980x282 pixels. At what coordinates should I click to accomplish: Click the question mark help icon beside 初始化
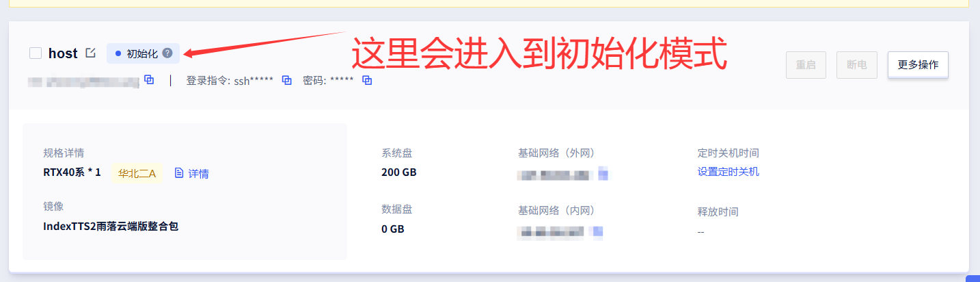[167, 53]
